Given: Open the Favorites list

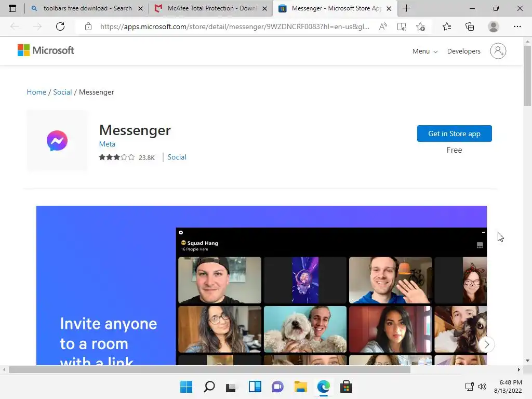Looking at the screenshot, I should 447,26.
